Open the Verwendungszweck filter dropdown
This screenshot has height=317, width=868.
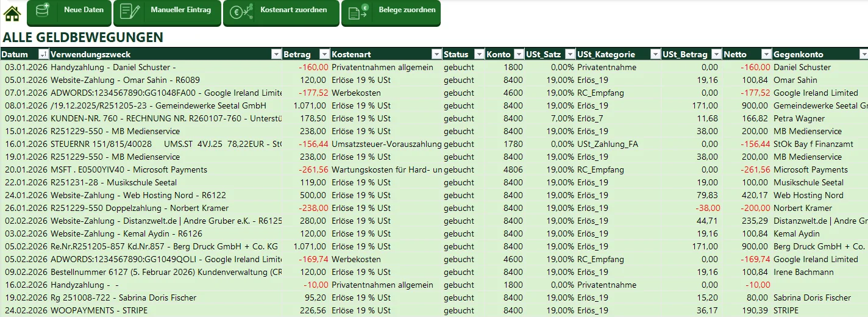coord(276,54)
